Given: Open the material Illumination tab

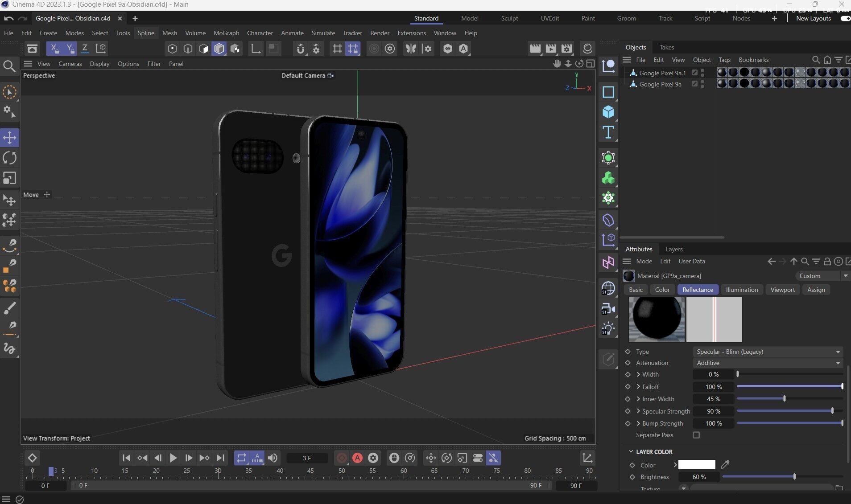Looking at the screenshot, I should (742, 290).
